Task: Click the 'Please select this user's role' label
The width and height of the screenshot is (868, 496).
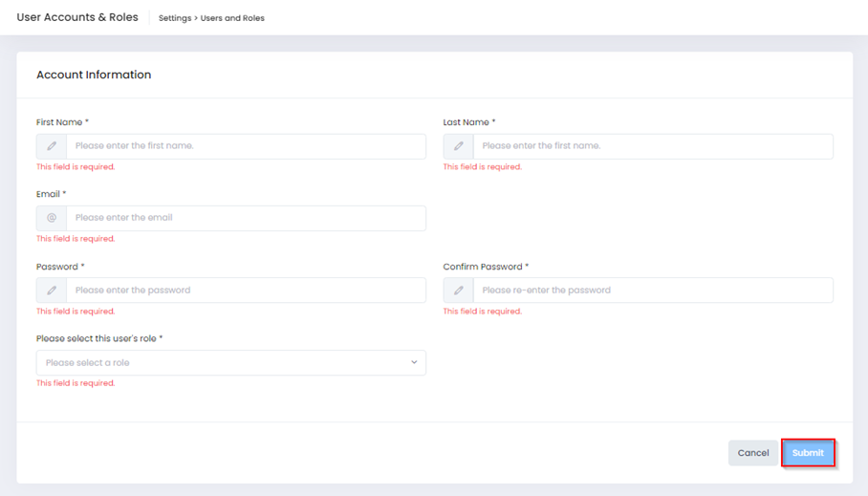Action: 98,338
